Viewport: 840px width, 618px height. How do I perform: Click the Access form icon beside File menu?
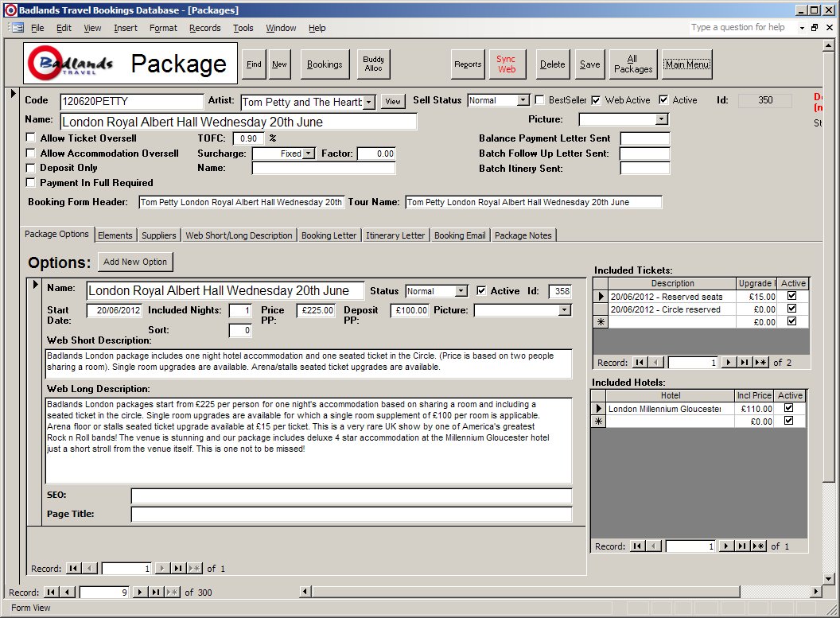17,28
